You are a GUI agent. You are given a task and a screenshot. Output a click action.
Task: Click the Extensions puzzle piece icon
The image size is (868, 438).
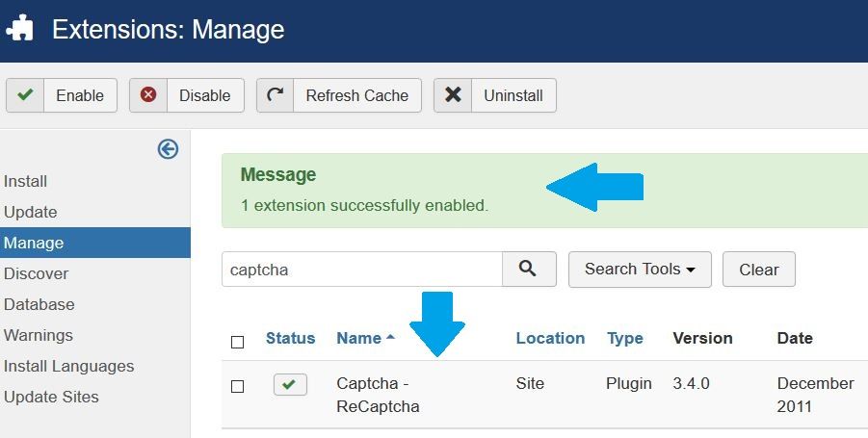[x=20, y=29]
